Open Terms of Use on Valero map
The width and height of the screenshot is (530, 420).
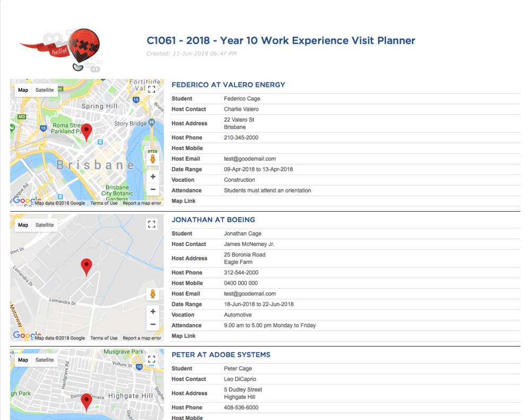(x=104, y=203)
